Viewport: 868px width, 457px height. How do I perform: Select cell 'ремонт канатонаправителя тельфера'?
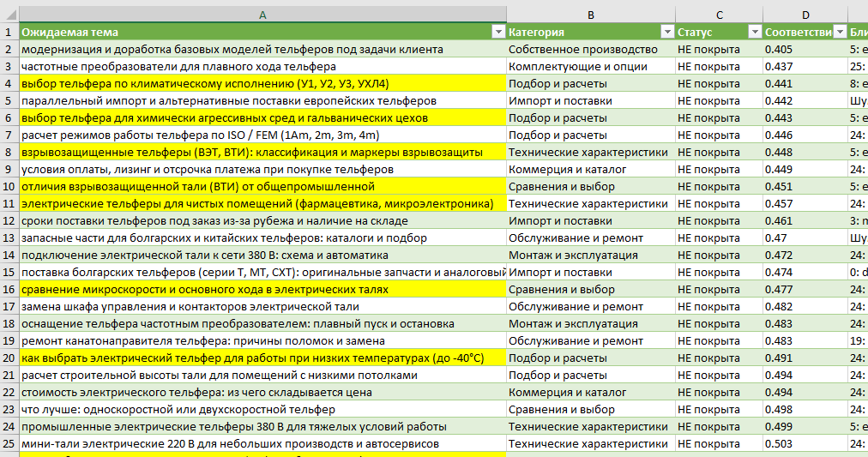pos(262,340)
